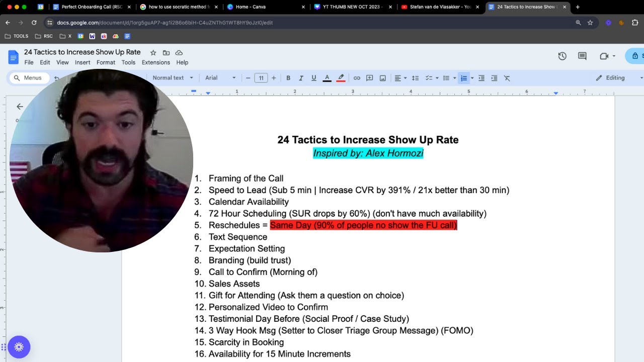Decrease indent
The image size is (644, 362).
[481, 78]
